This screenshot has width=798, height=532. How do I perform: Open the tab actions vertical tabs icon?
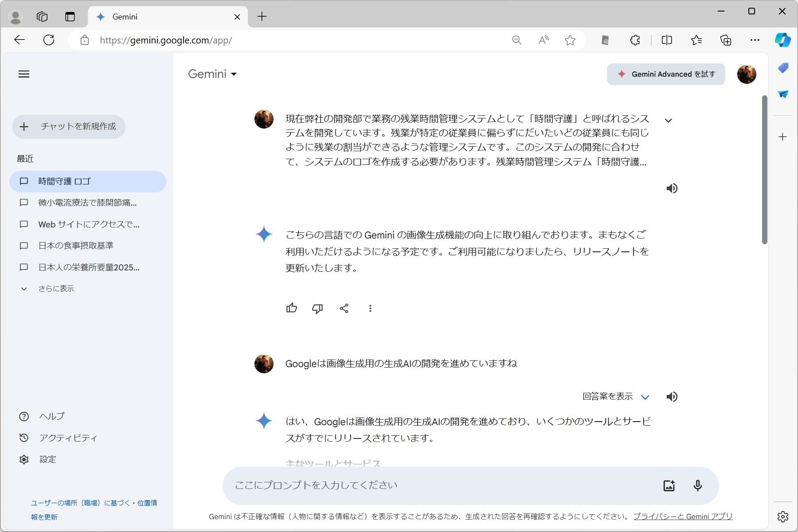(70, 17)
